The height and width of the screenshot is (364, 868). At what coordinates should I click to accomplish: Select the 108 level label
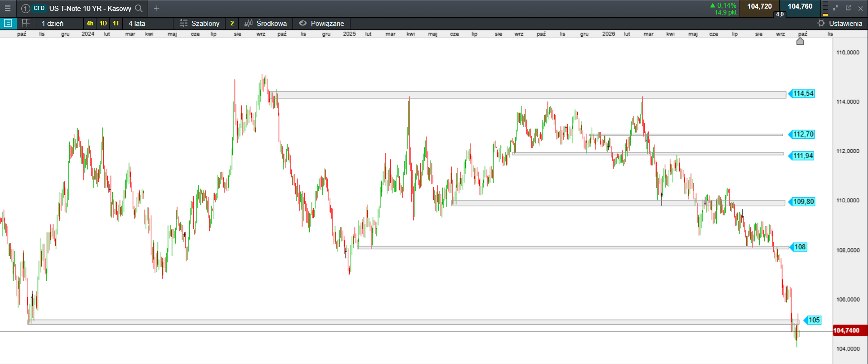click(798, 247)
